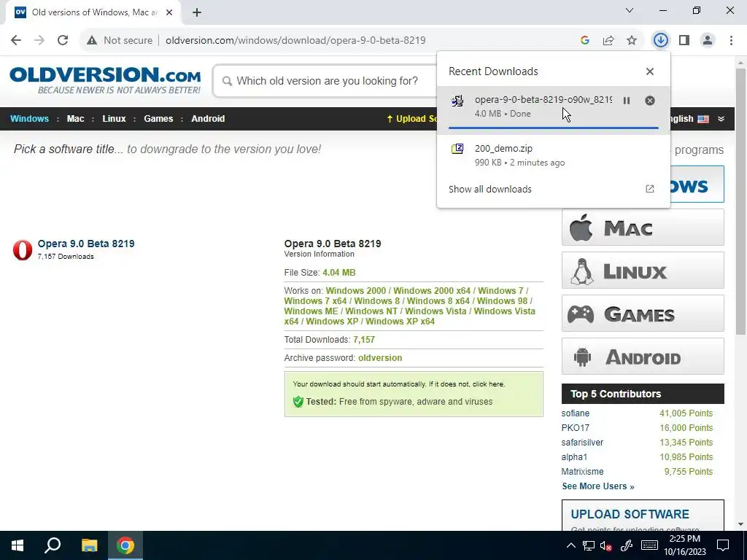747x560 pixels.
Task: Open the Chrome profile avatar
Action: coord(708,41)
